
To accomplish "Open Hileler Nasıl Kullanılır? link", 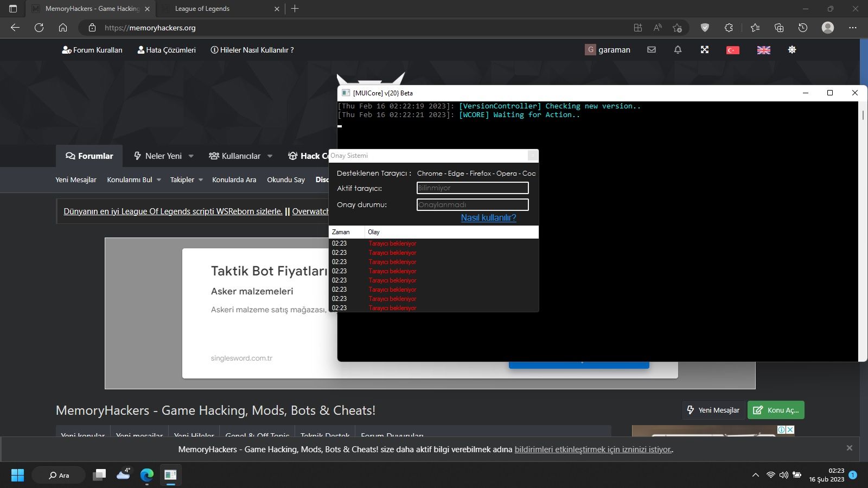I will (x=252, y=50).
